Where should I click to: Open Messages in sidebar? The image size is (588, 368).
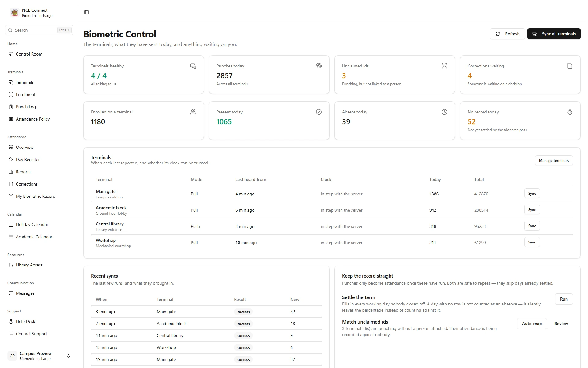pyautogui.click(x=39, y=293)
